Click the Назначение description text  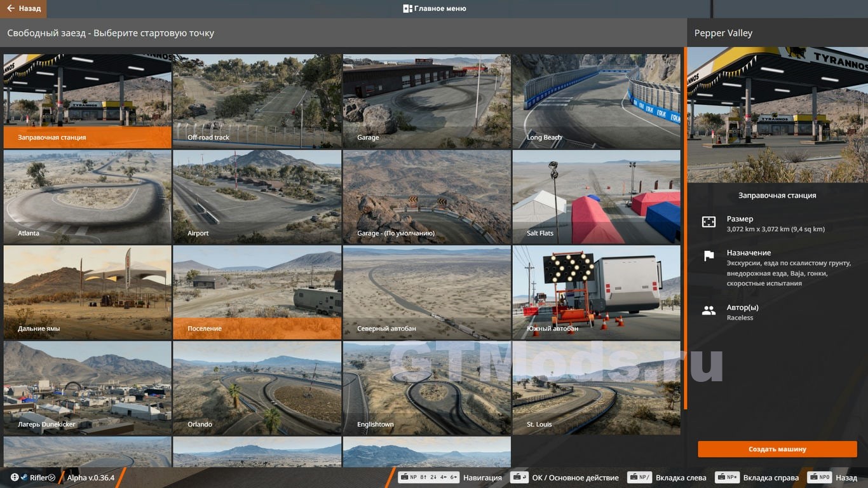point(789,273)
